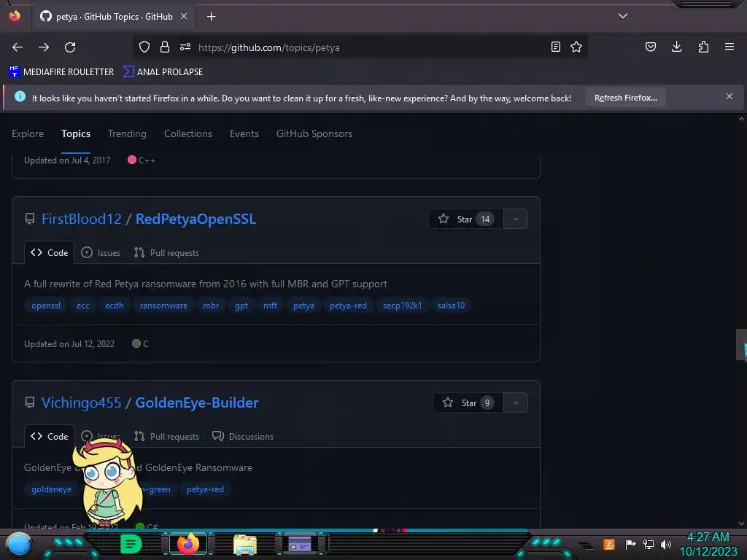This screenshot has width=747, height=560.
Task: Open permissions icon in the address bar
Action: point(185,47)
